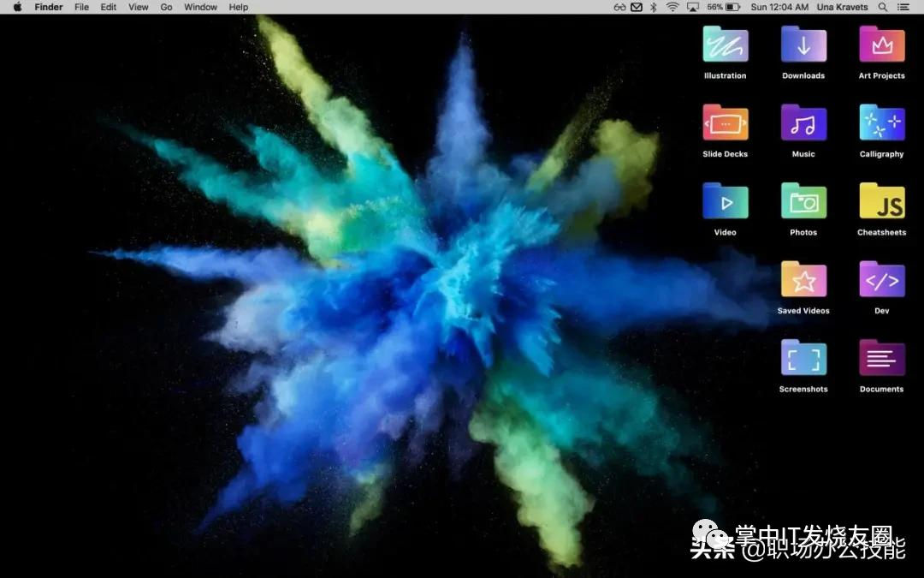Open the Music folder
Viewport: 924px width, 578px height.
point(803,123)
